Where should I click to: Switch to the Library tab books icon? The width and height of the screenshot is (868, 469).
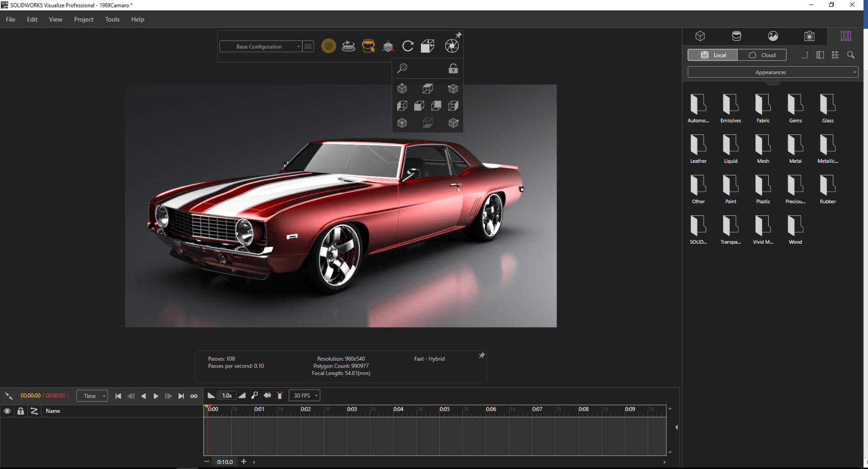(846, 36)
